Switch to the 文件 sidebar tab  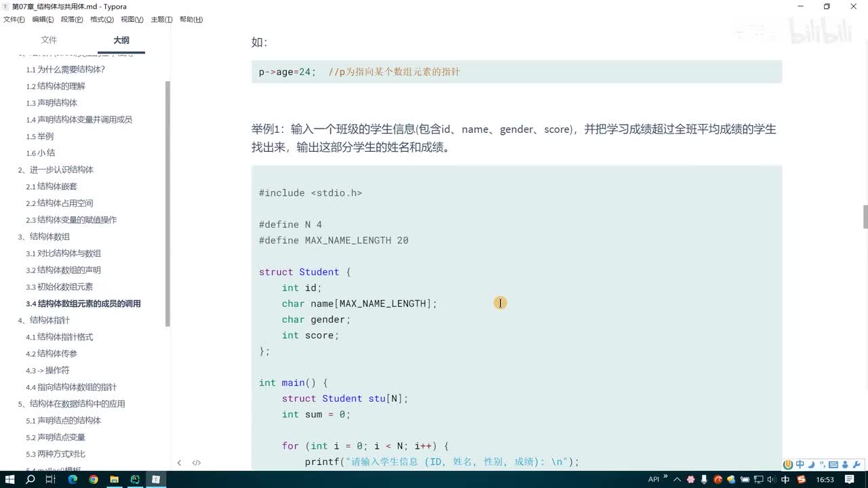coord(49,40)
